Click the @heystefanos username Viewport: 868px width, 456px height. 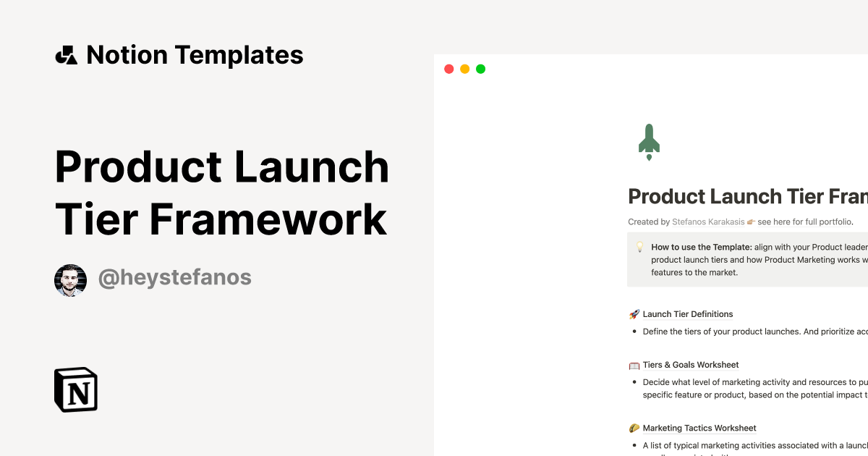point(175,277)
